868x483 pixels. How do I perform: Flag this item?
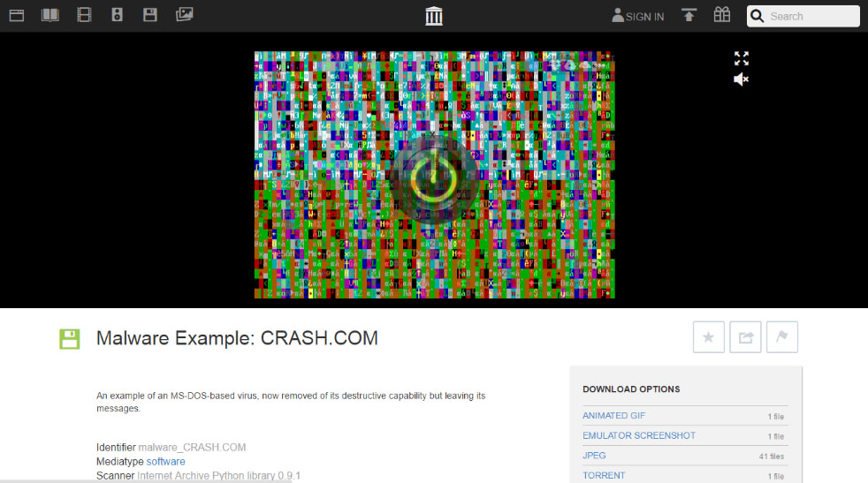click(781, 337)
